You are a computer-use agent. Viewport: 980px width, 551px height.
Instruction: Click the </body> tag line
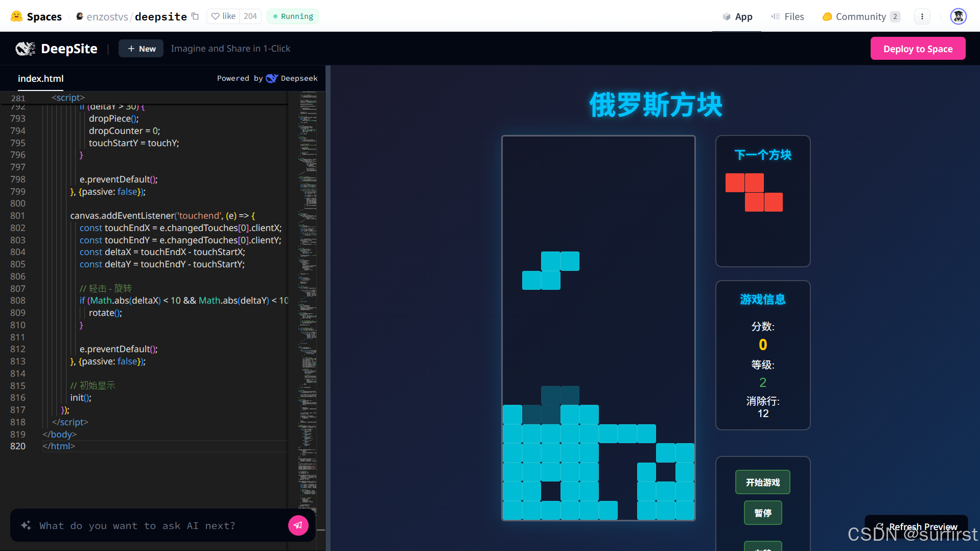pyautogui.click(x=59, y=434)
